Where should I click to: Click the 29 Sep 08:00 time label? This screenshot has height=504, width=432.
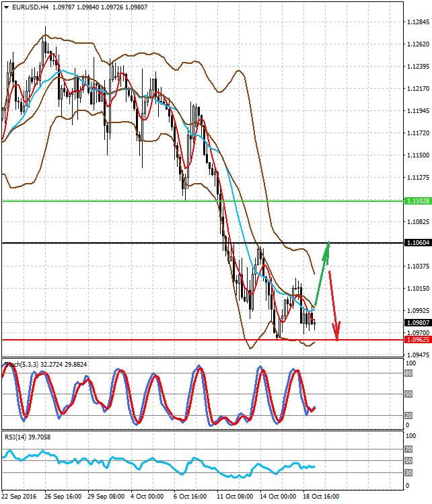click(106, 497)
